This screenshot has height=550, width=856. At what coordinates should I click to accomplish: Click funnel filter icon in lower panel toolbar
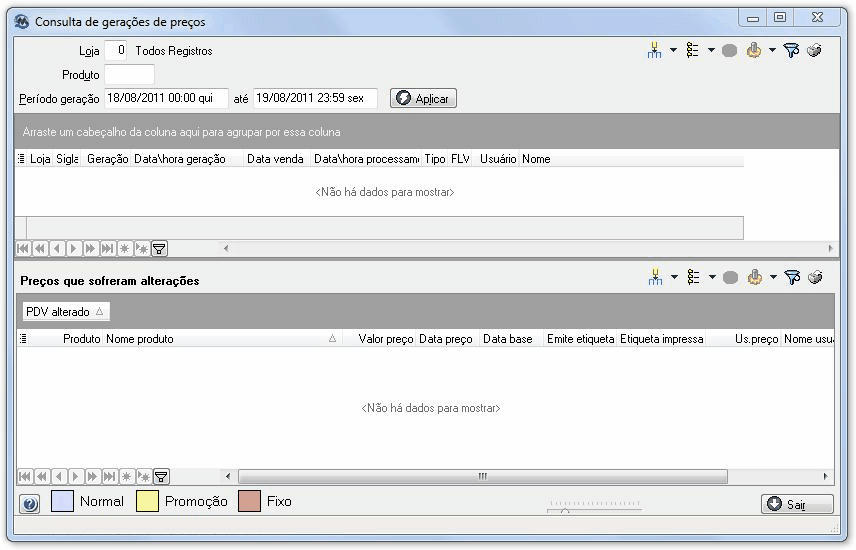pyautogui.click(x=792, y=277)
